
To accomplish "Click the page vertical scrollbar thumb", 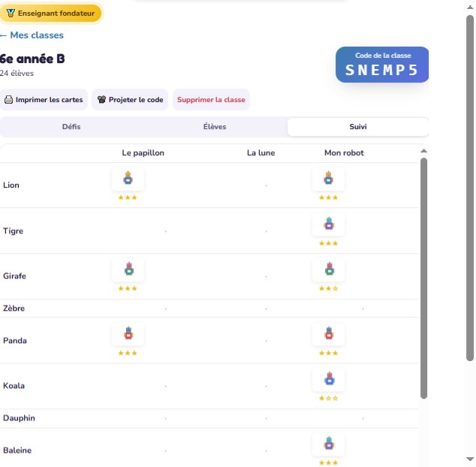I will 470,188.
